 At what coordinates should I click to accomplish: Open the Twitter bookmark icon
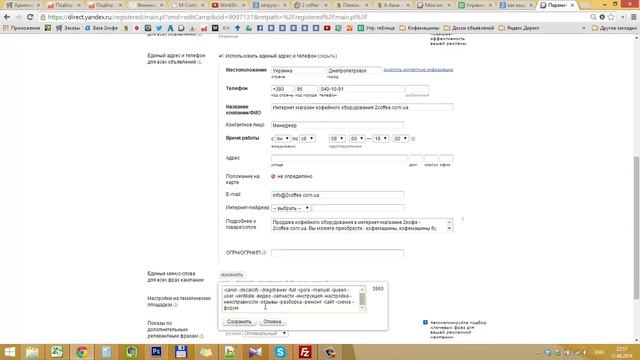[159, 28]
